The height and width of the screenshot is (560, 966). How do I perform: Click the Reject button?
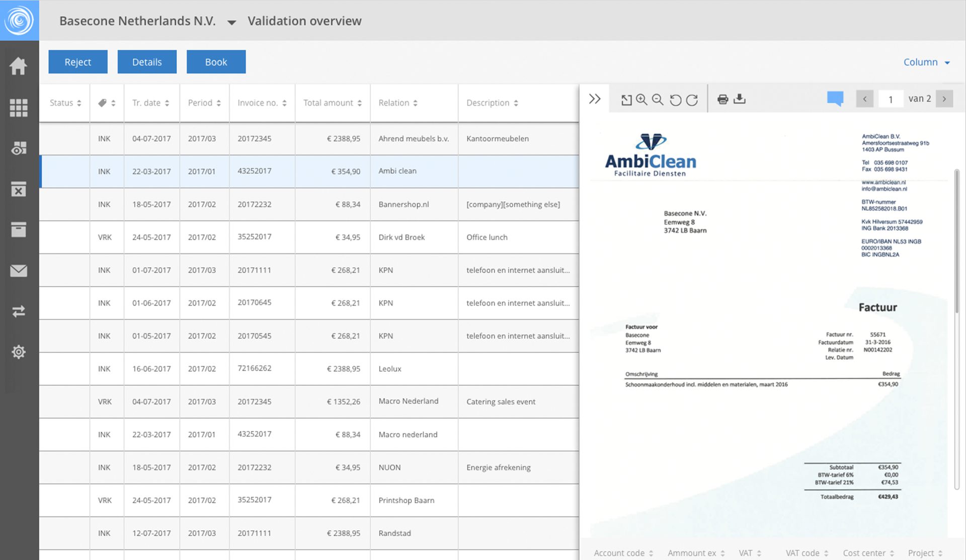[77, 62]
